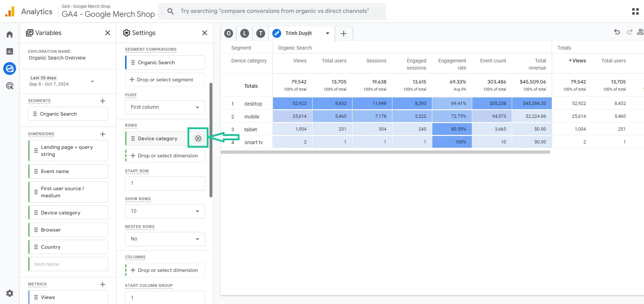Open the Admin gear icon
This screenshot has height=304, width=644.
[10, 293]
